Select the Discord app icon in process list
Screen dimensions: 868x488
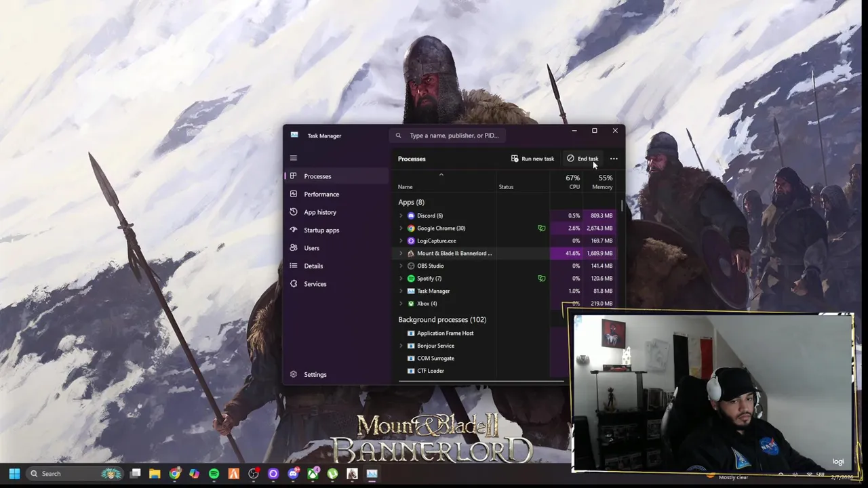(411, 216)
